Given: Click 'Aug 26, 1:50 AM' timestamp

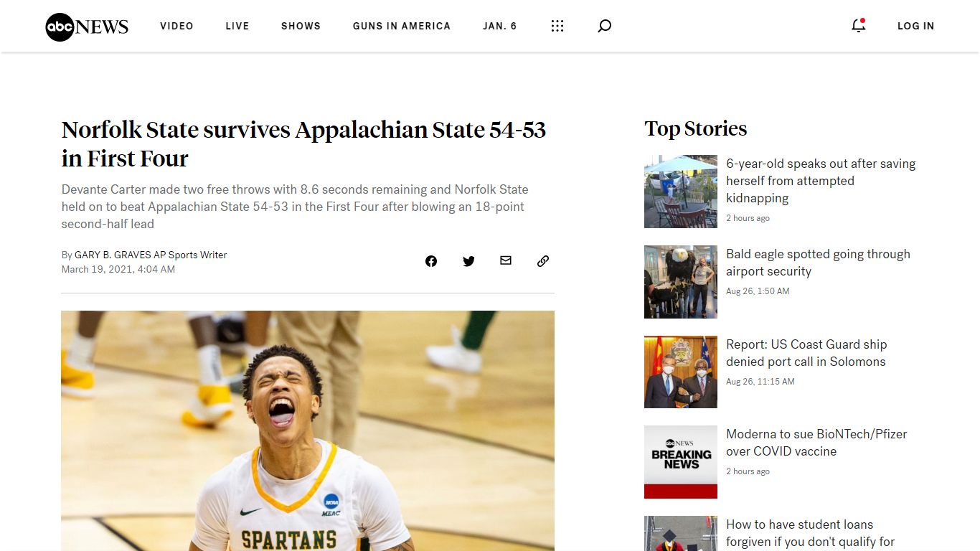Looking at the screenshot, I should point(758,291).
